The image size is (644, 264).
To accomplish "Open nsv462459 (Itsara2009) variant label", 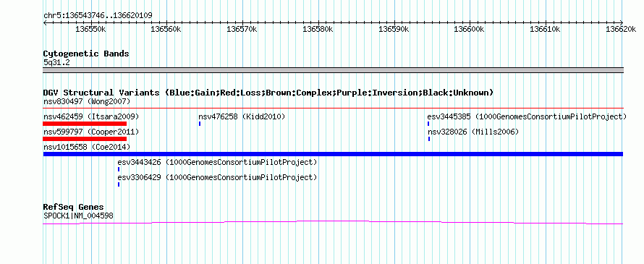I will (x=91, y=116).
